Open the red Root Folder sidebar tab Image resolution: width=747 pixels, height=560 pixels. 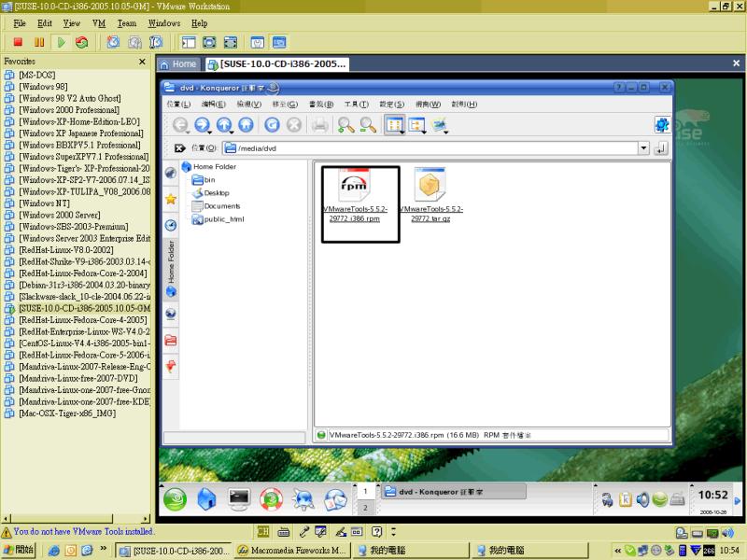171,341
